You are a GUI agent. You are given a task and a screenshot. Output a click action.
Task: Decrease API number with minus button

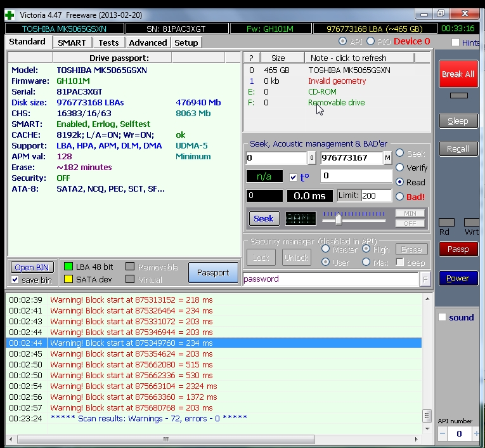[443, 434]
